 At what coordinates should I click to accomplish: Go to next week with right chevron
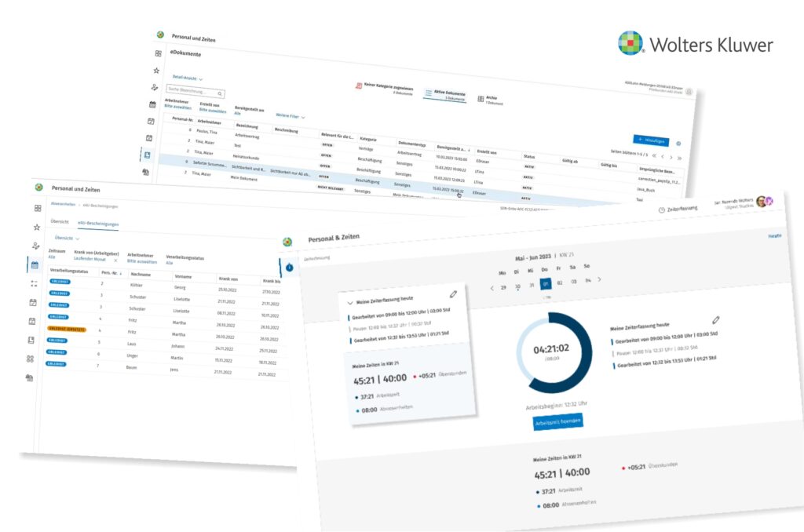(600, 279)
